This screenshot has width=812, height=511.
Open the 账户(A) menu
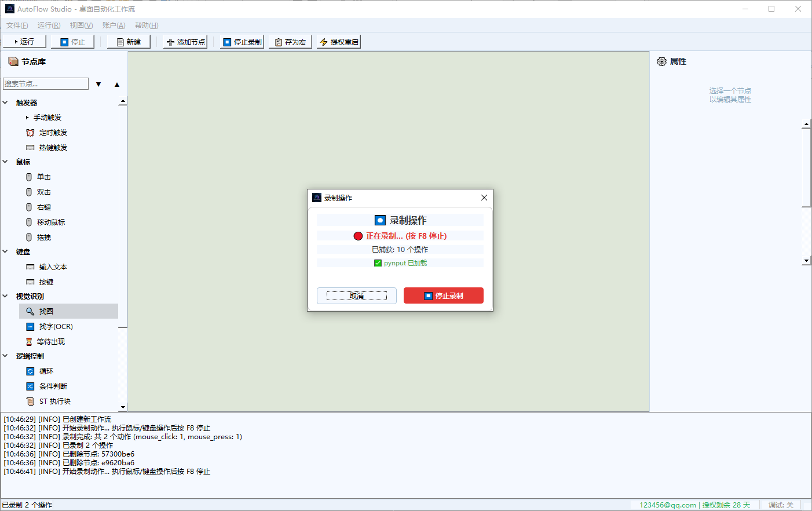coord(114,25)
